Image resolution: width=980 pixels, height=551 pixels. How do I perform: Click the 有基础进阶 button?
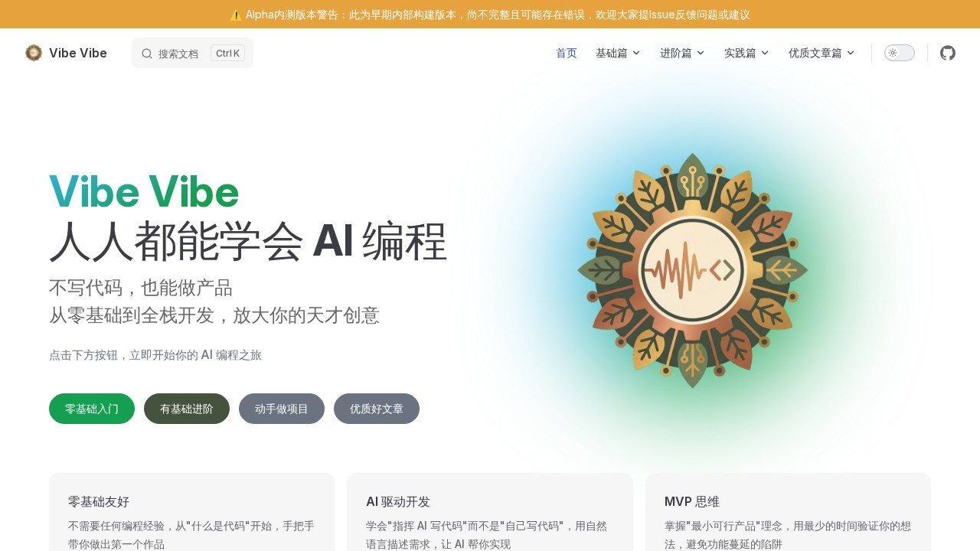[187, 409]
